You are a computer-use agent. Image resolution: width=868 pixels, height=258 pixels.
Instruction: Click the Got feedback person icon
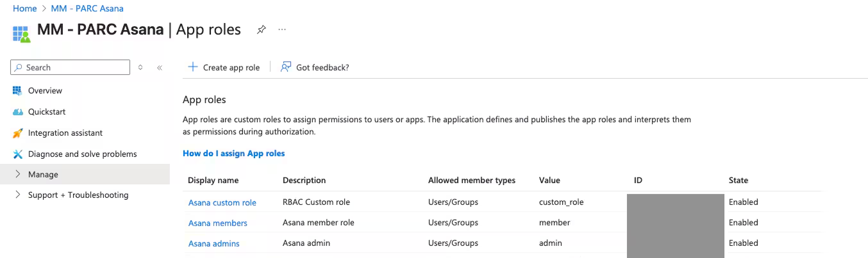pyautogui.click(x=286, y=67)
